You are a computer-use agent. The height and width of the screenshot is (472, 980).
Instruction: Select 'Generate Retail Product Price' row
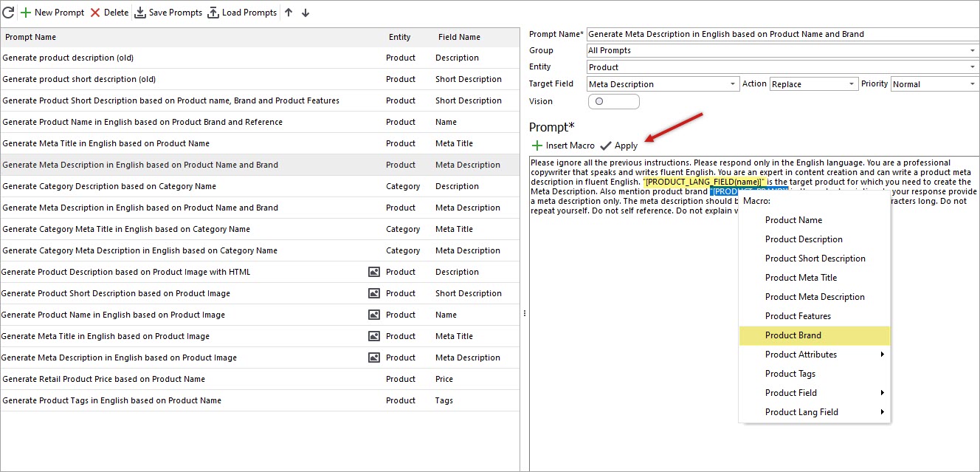[260, 379]
